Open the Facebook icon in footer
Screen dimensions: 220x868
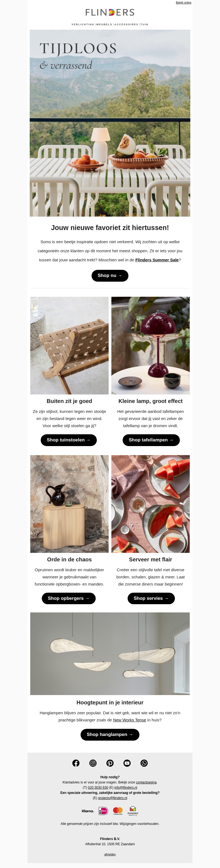[76, 763]
